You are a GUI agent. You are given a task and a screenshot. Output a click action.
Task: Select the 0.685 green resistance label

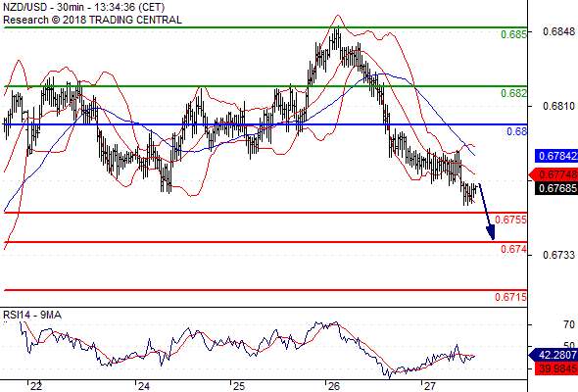[x=514, y=34]
